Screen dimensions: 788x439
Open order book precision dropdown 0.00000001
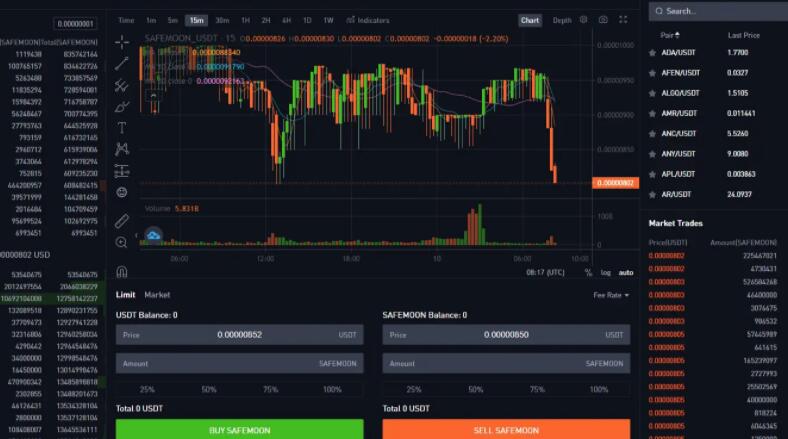(75, 24)
